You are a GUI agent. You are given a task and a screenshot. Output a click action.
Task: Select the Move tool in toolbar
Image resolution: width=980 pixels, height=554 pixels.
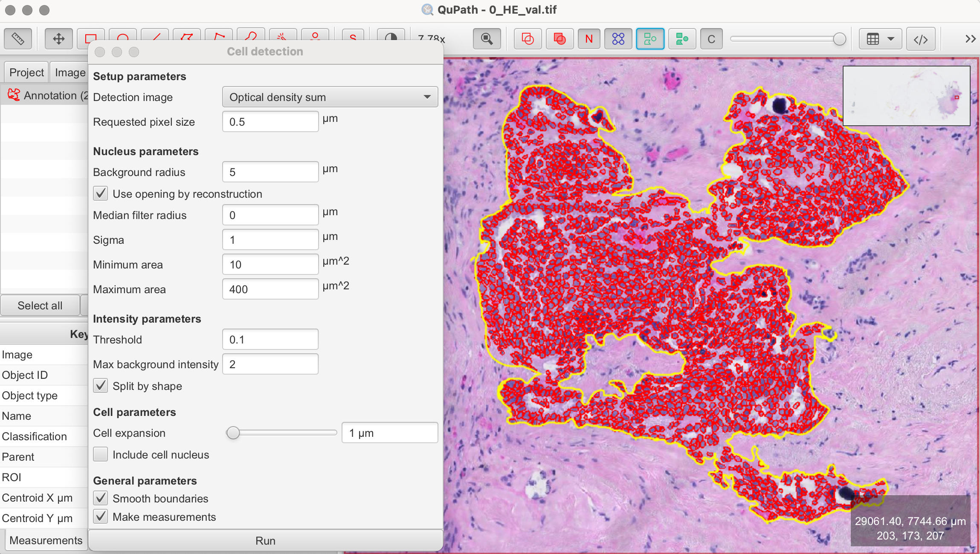(x=58, y=39)
